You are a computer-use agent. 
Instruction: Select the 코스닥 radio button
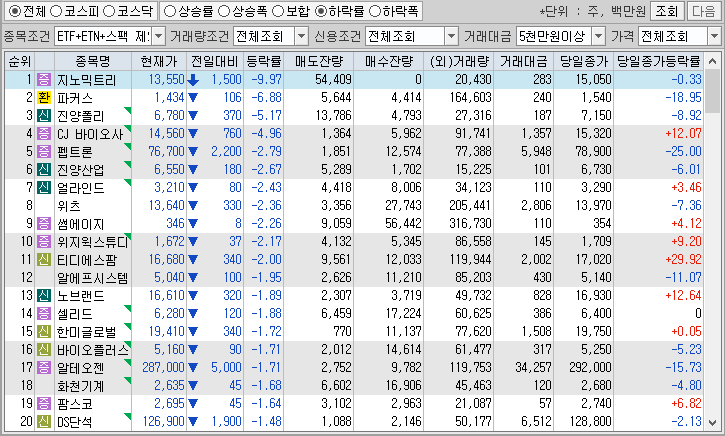pyautogui.click(x=109, y=11)
